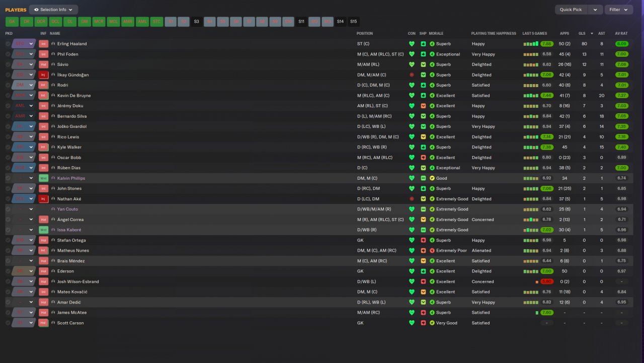644x363 pixels.
Task: Open the position dropdown for Kalvin Phillips
Action: point(31,178)
